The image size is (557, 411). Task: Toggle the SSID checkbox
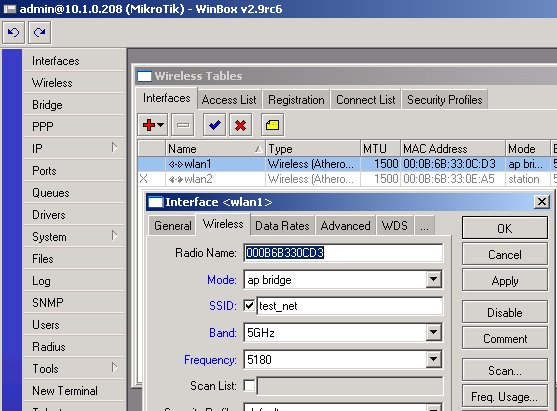point(249,305)
